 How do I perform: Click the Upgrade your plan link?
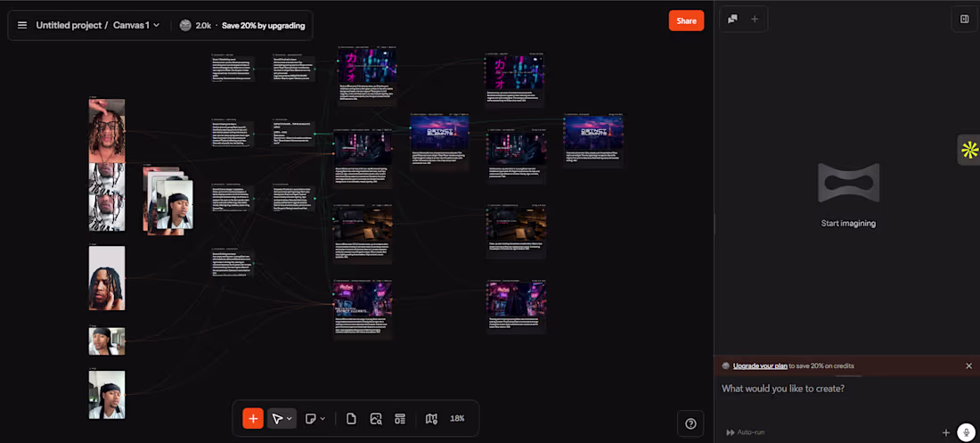pyautogui.click(x=760, y=366)
